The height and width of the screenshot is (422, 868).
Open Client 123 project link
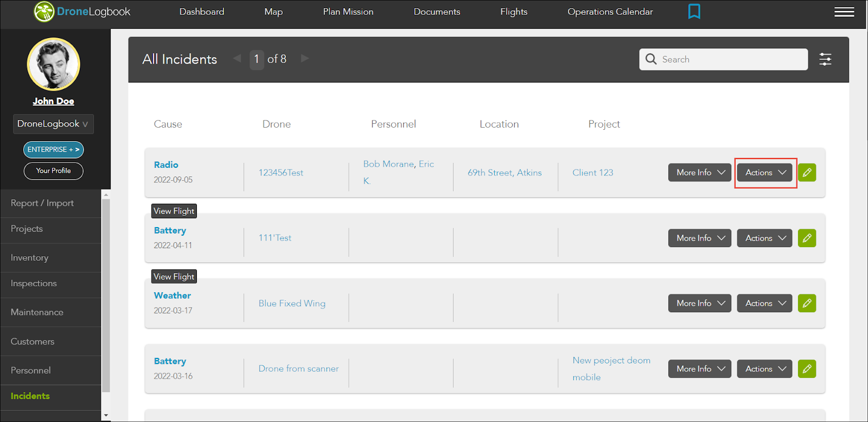(593, 173)
